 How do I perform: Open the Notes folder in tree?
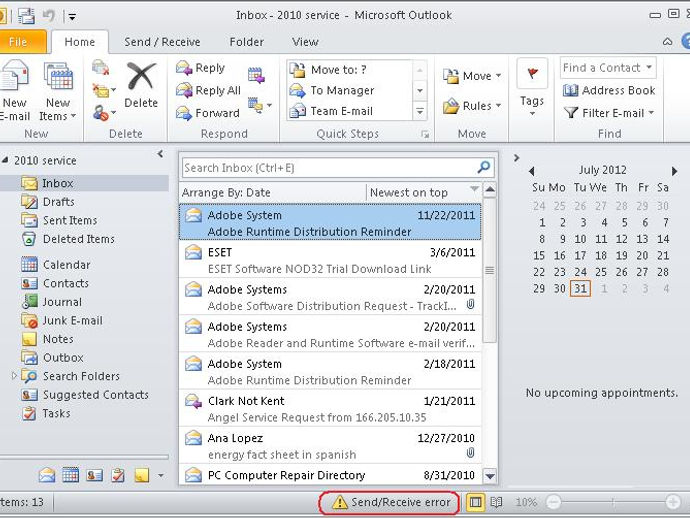point(58,339)
